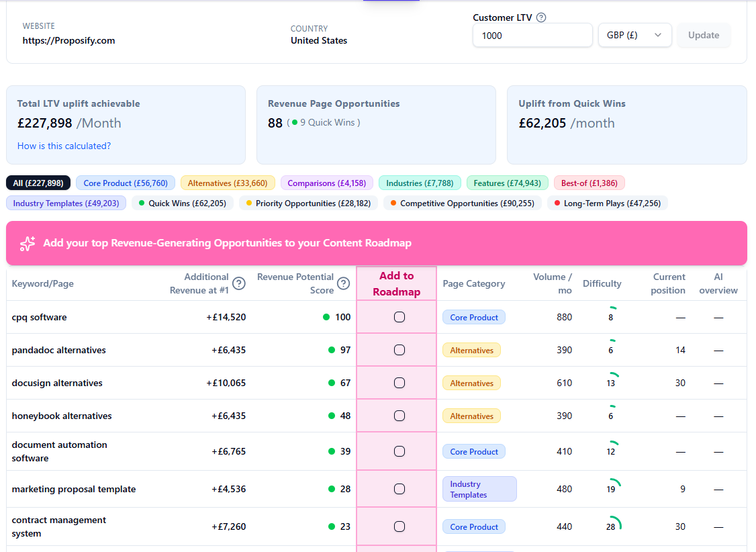Click Alternatives tag in pandadoc alternatives row
756x552 pixels.
pos(471,350)
